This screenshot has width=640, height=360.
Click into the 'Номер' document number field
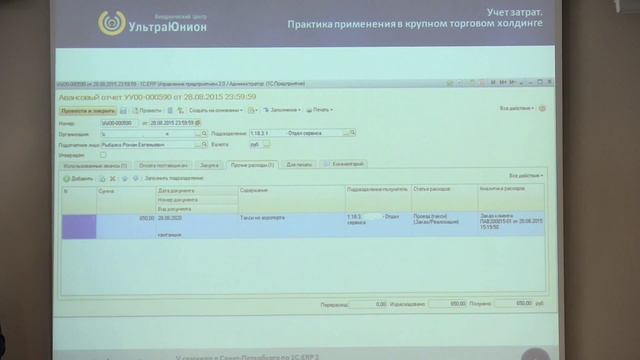click(x=120, y=123)
